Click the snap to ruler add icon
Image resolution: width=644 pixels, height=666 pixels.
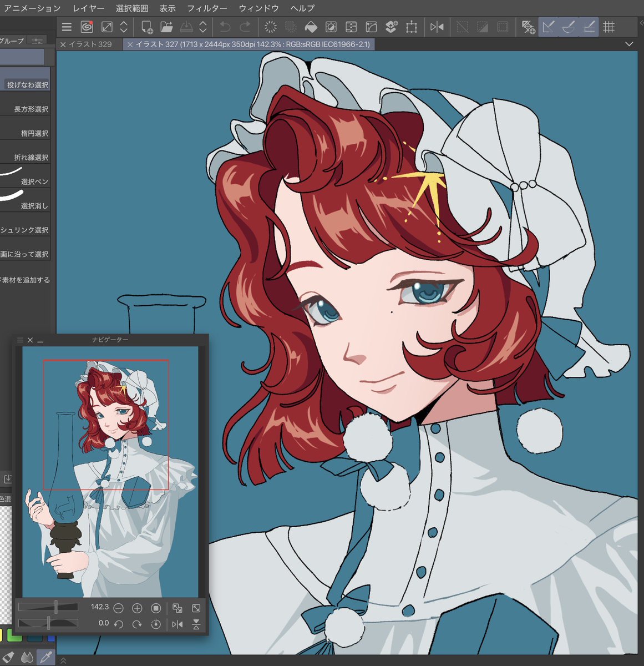(x=528, y=27)
